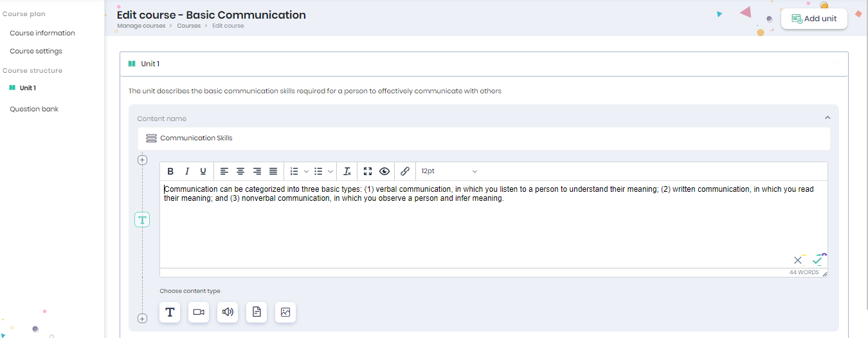The width and height of the screenshot is (868, 338).
Task: Toggle bold formatting in editor toolbar
Action: tap(170, 171)
